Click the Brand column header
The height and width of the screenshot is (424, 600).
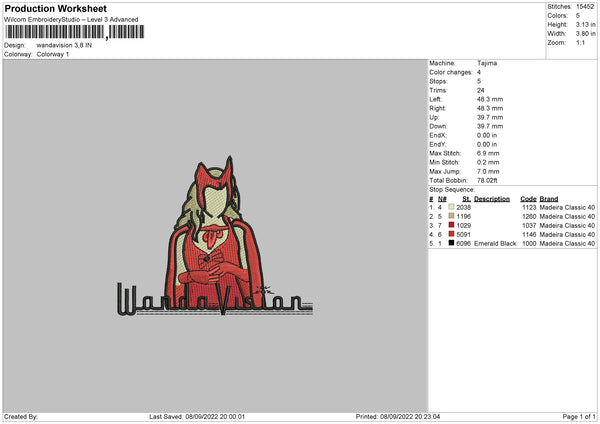coord(549,199)
